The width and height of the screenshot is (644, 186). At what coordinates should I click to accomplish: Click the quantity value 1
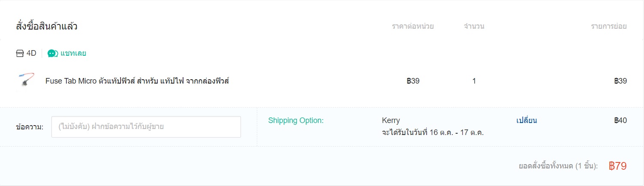[x=474, y=81]
